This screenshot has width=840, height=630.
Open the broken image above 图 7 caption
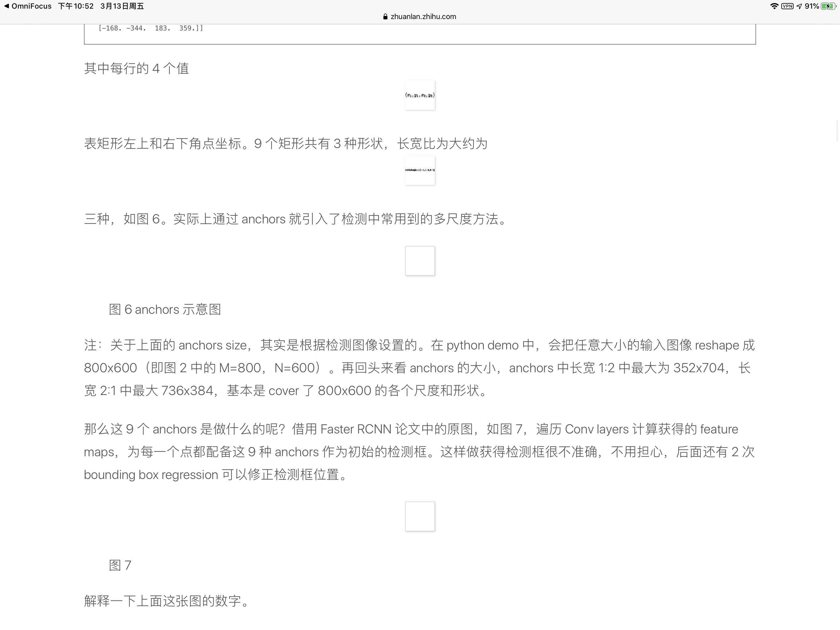tap(420, 517)
